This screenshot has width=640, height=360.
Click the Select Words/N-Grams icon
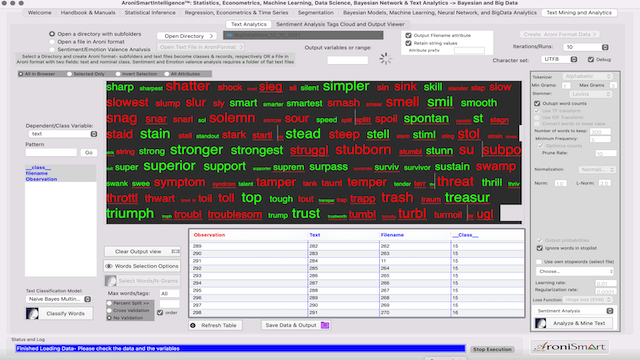(x=111, y=281)
